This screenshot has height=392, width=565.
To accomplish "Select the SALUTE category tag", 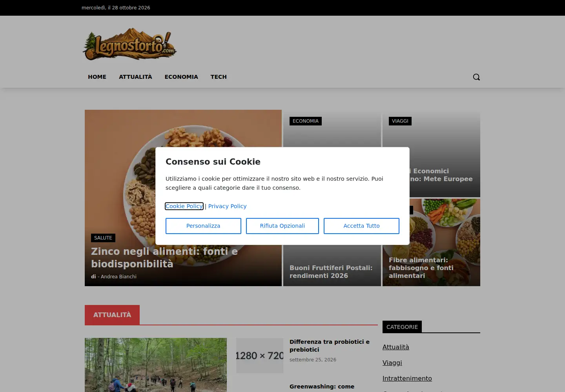I will pyautogui.click(x=103, y=238).
